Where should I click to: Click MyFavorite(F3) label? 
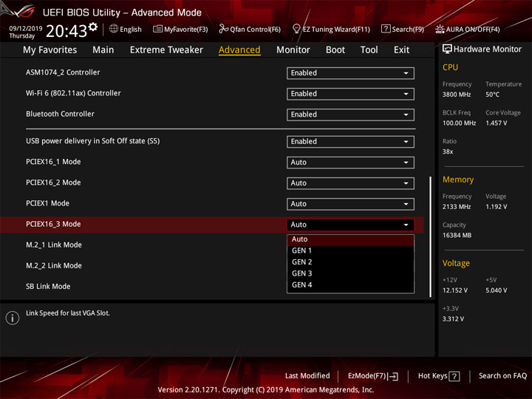[x=186, y=30]
